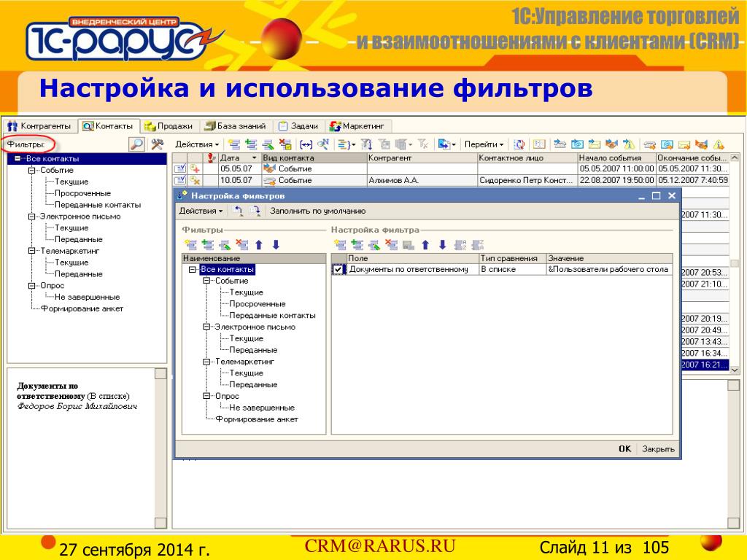Click the handshake event icon at far right toolbar

701,144
